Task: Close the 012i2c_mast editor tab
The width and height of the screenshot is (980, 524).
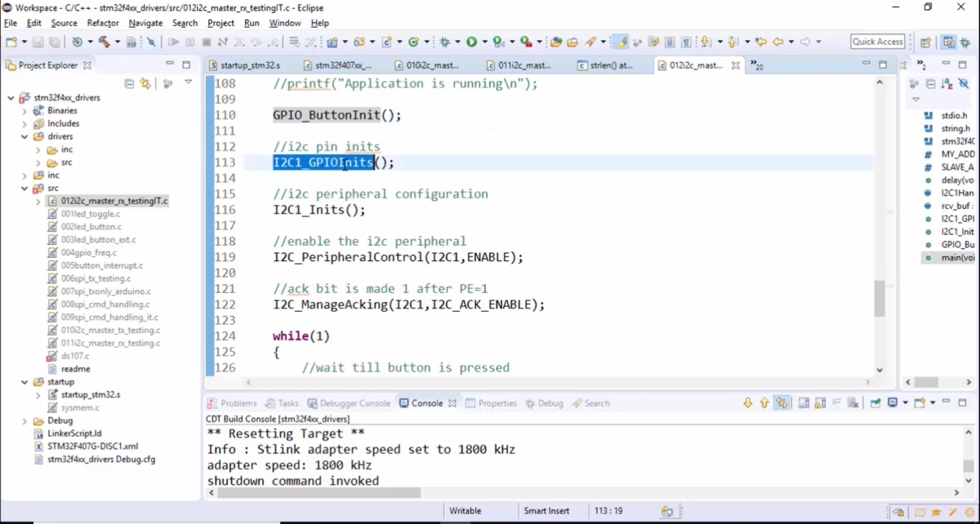Action: pos(735,65)
